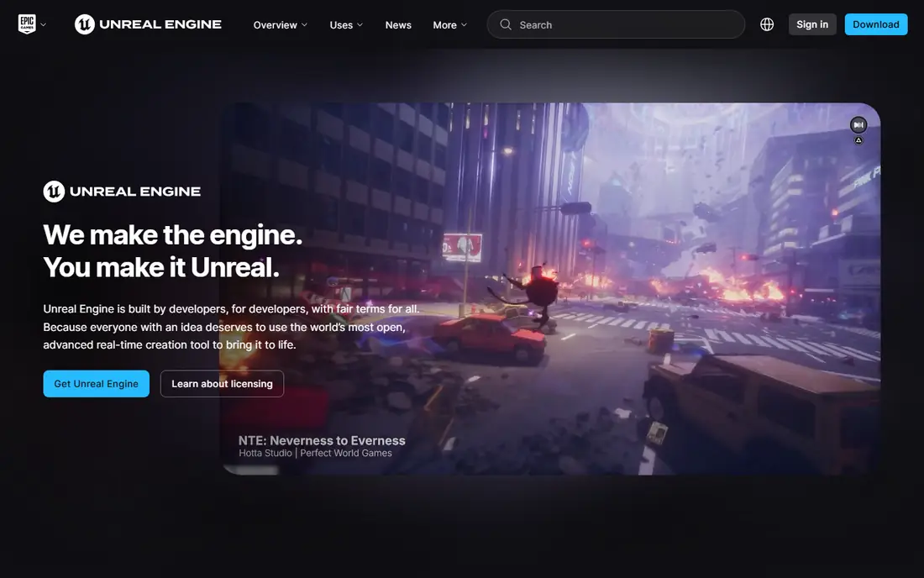This screenshot has width=924, height=578.
Task: Click the paragraph starting 'Unreal Engine is built by developers'
Action: 231,327
